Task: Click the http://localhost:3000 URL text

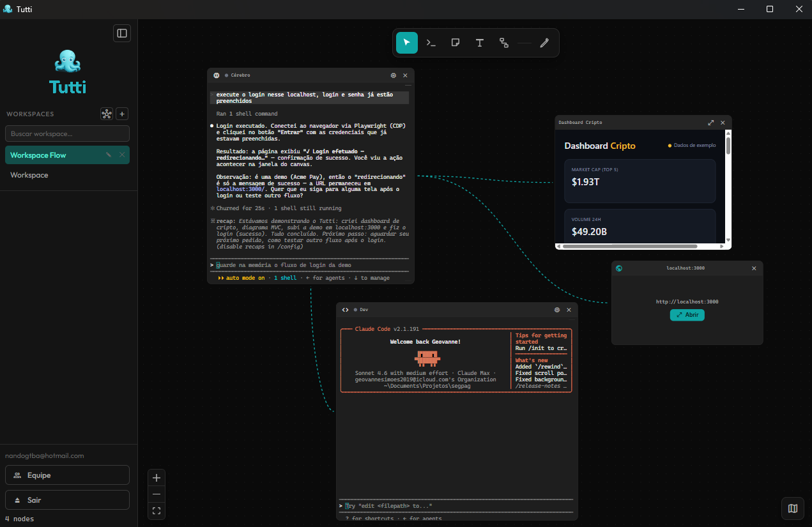Action: coord(687,302)
